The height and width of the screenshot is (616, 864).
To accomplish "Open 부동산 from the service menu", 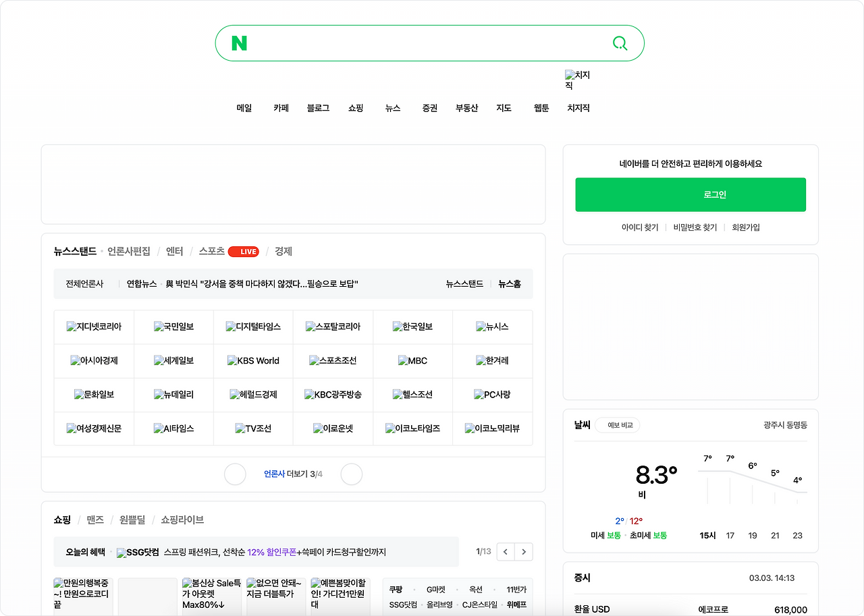I will (466, 108).
